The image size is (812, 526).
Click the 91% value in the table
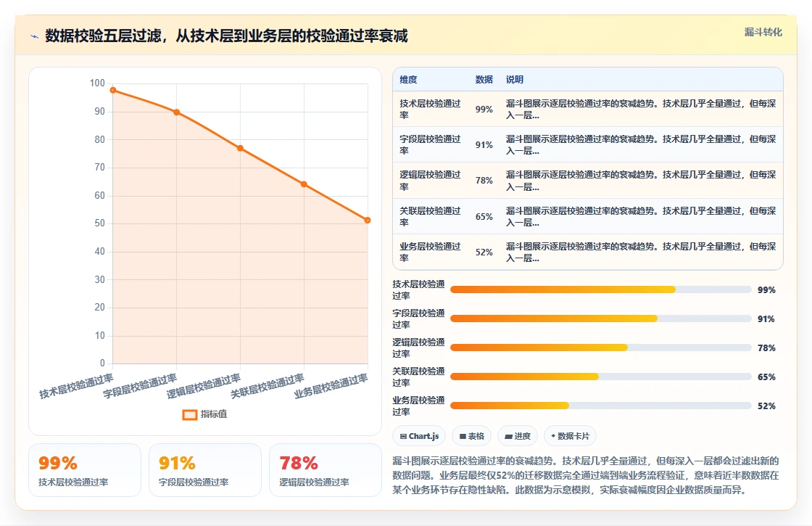484,144
